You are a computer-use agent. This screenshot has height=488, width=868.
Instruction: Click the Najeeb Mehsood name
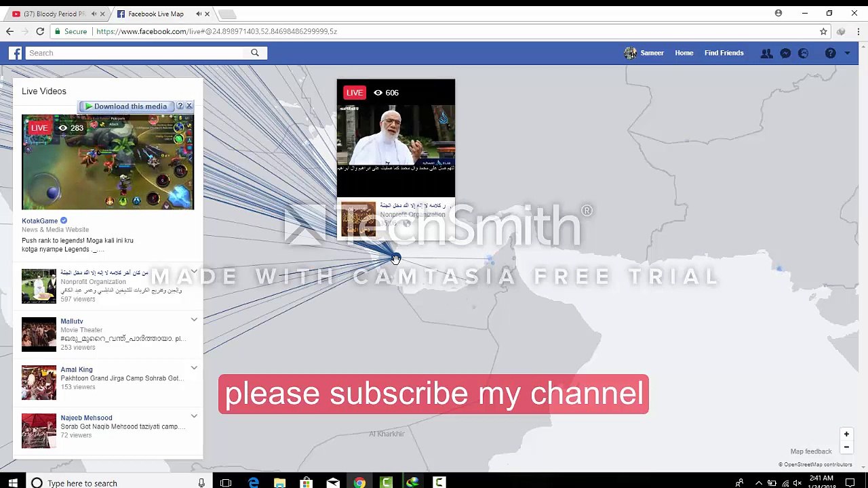(86, 418)
